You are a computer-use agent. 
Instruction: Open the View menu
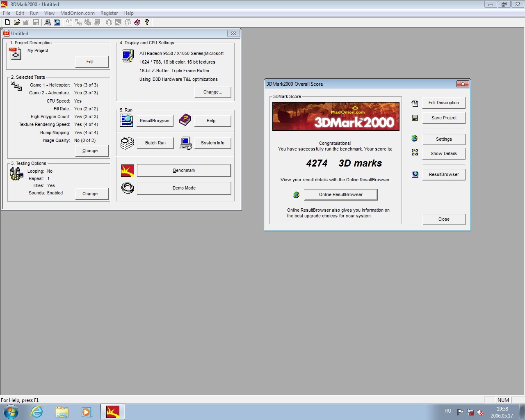click(x=49, y=13)
